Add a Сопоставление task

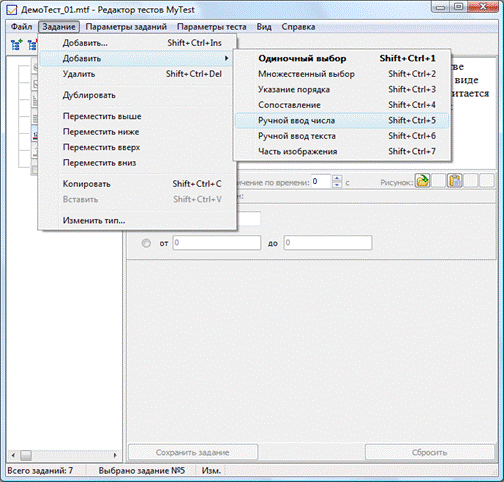342,105
